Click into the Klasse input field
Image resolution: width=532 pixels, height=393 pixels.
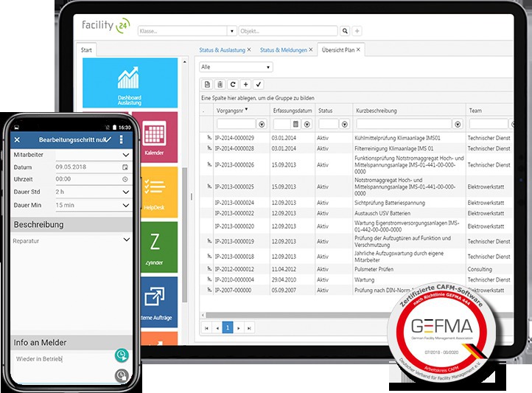click(183, 31)
